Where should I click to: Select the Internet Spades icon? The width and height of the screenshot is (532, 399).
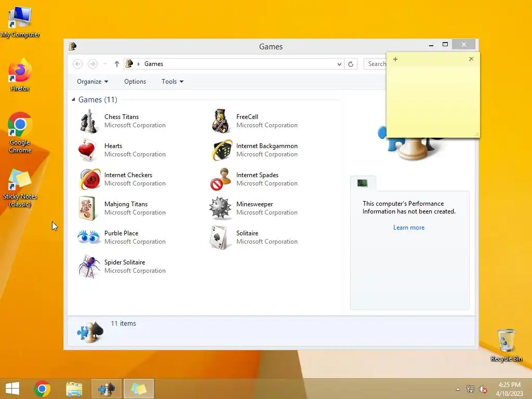pos(220,179)
